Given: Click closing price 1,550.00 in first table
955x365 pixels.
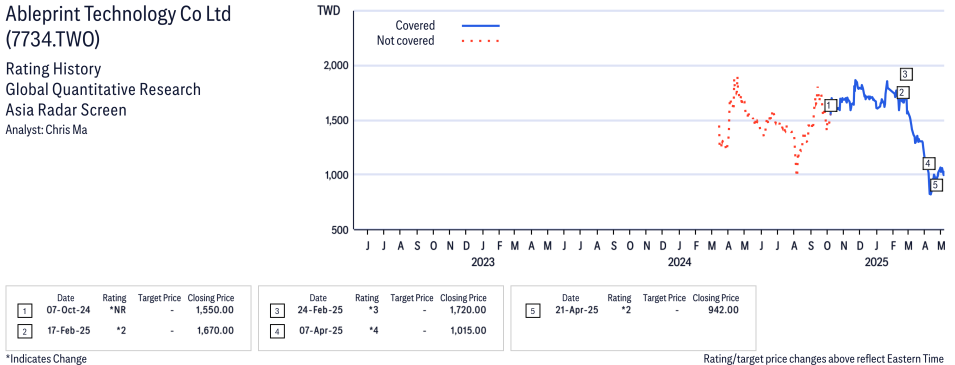Looking at the screenshot, I should tap(215, 311).
